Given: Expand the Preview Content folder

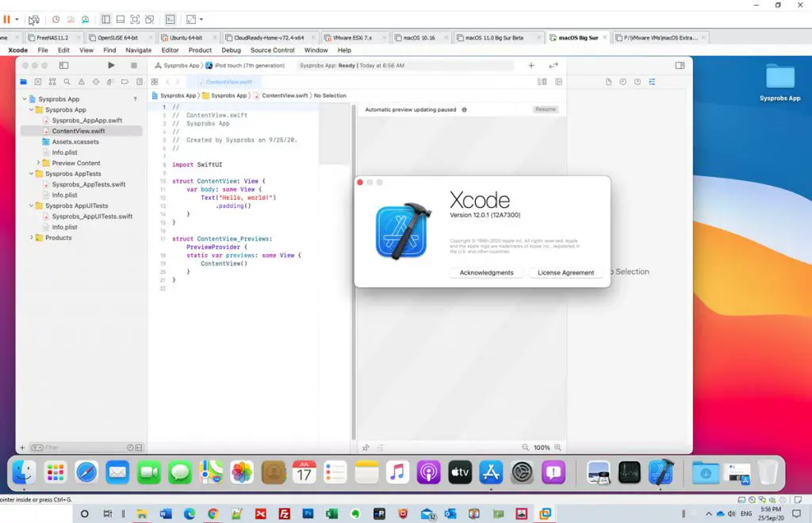Looking at the screenshot, I should click(x=38, y=163).
